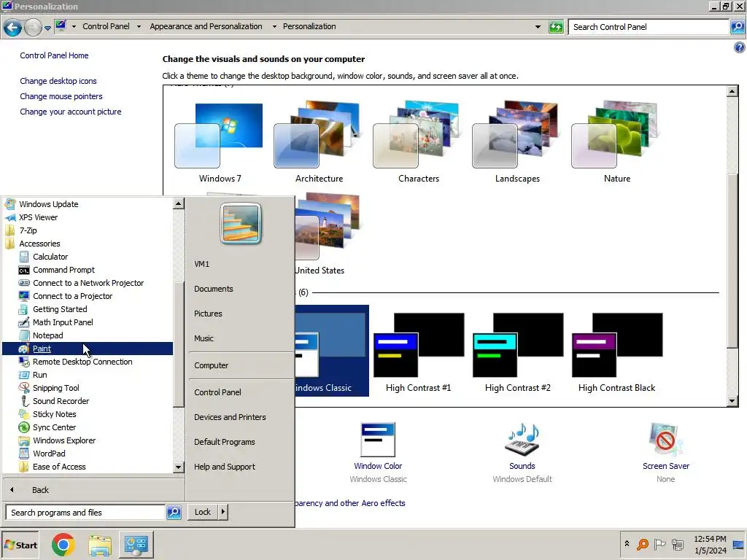Show hidden tray icons arrow
This screenshot has height=560, width=747.
627,543
